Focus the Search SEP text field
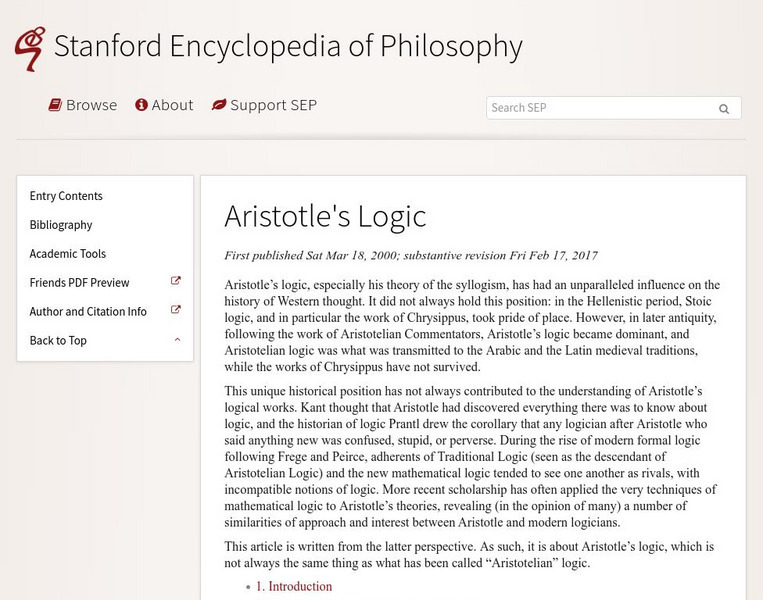This screenshot has width=763, height=600. click(598, 108)
